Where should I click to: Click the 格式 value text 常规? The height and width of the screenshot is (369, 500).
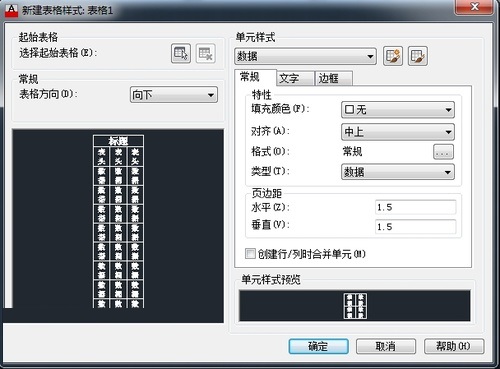(352, 152)
